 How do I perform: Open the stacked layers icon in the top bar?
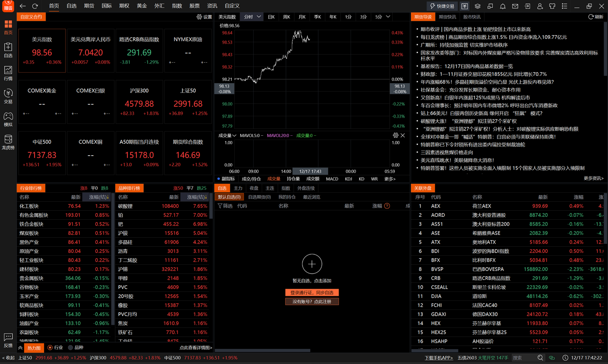point(477,6)
